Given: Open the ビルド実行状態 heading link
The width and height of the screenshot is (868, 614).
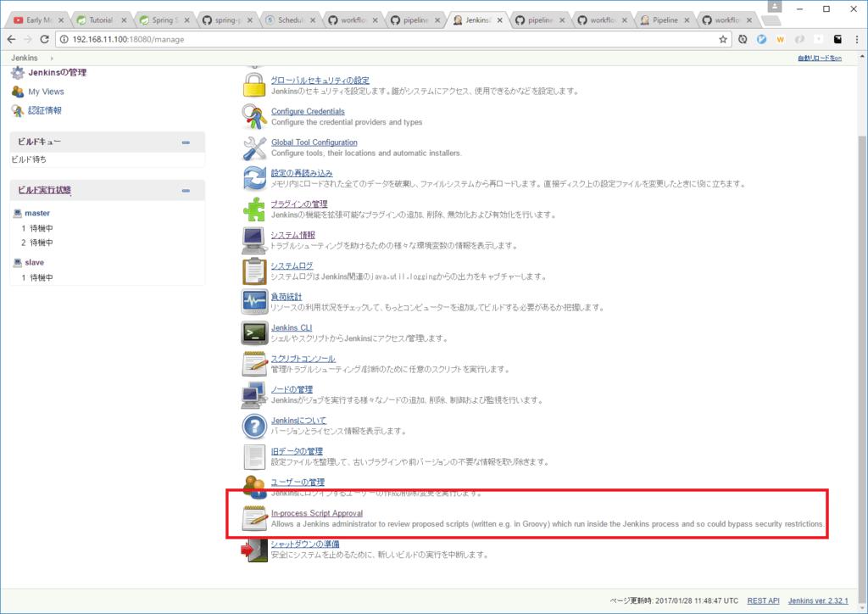Looking at the screenshot, I should pyautogui.click(x=44, y=190).
